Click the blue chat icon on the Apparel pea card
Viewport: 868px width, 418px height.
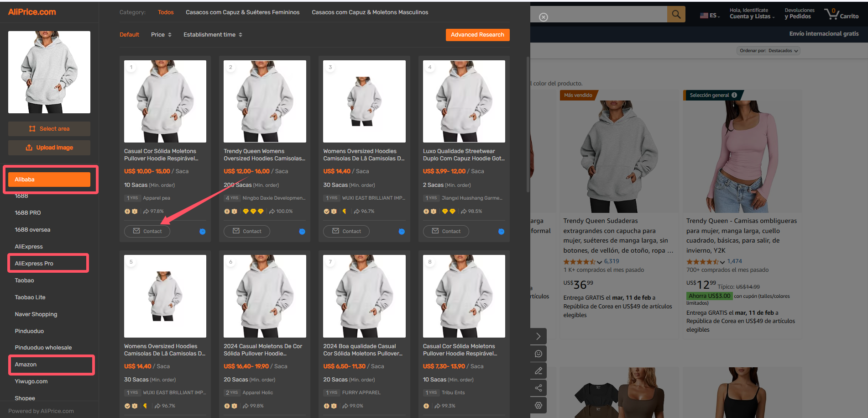(203, 232)
